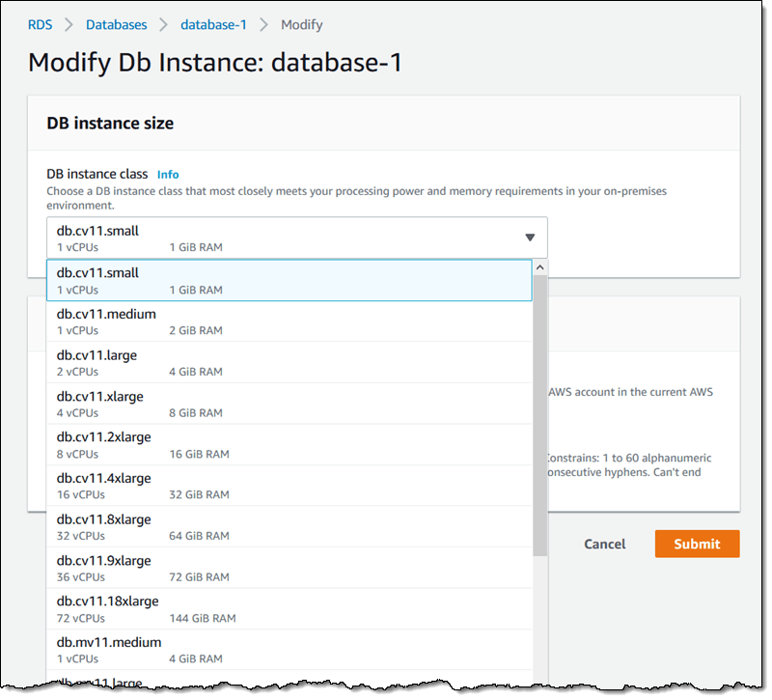Screen dimensions: 772x700
Task: Collapse the DB instance class dropdown
Action: click(529, 237)
